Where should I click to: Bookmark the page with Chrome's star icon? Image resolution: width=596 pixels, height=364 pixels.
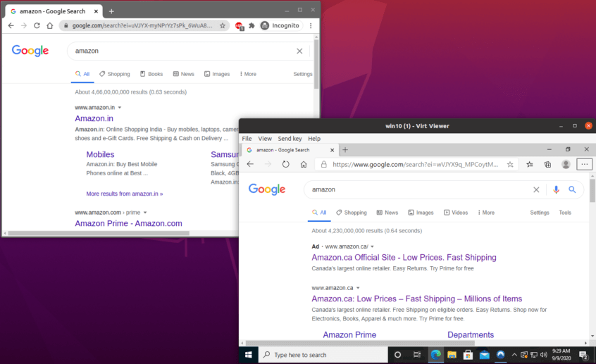(x=223, y=25)
